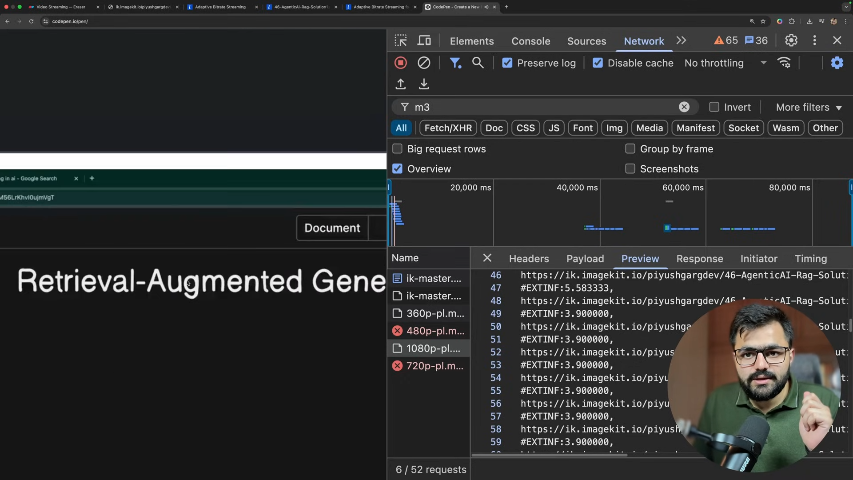Open the network search magnifier
This screenshot has width=853, height=480.
click(478, 63)
